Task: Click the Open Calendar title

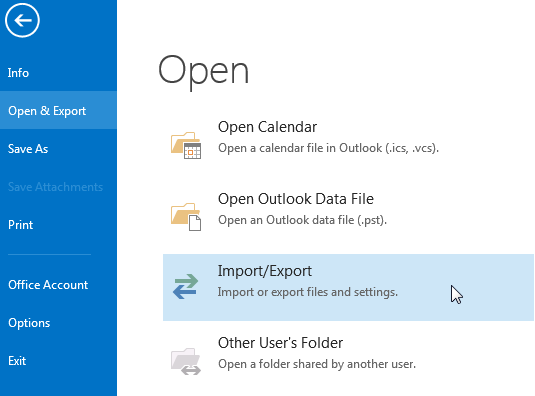Action: 268,127
